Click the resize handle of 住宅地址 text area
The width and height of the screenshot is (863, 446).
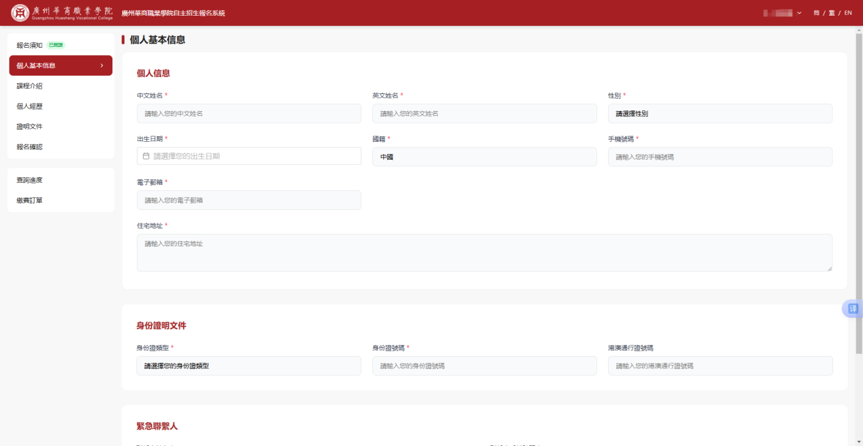point(829,268)
